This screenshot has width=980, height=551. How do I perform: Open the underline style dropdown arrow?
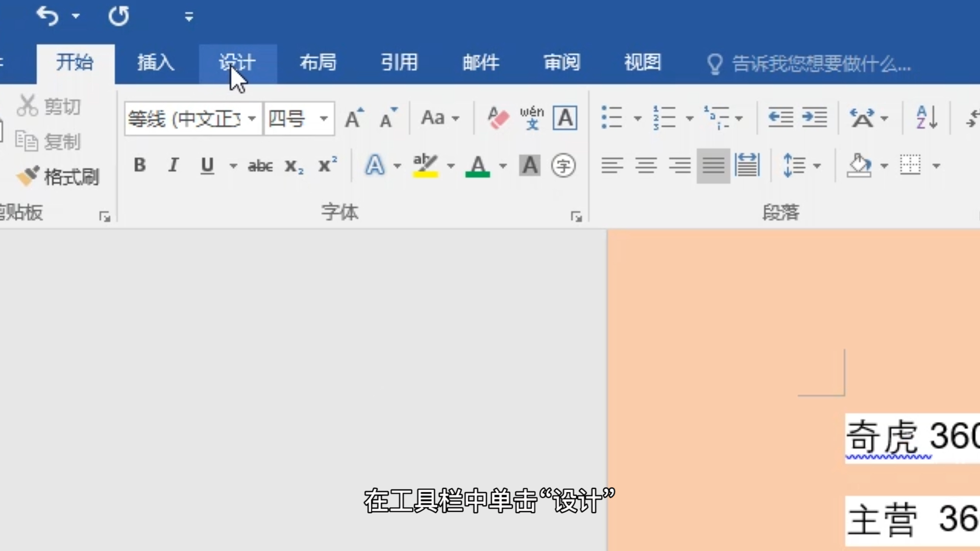[x=233, y=166]
